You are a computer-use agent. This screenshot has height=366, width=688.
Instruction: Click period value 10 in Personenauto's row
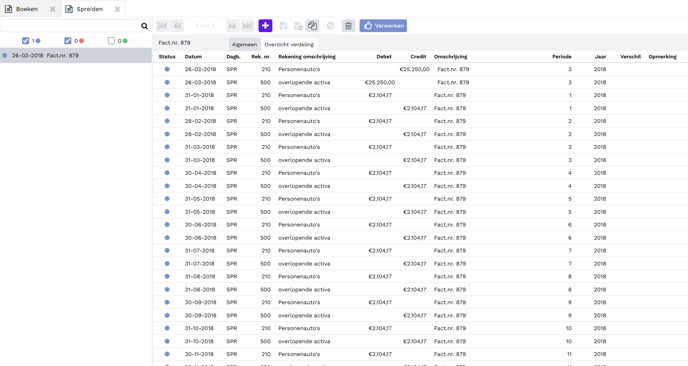(569, 328)
